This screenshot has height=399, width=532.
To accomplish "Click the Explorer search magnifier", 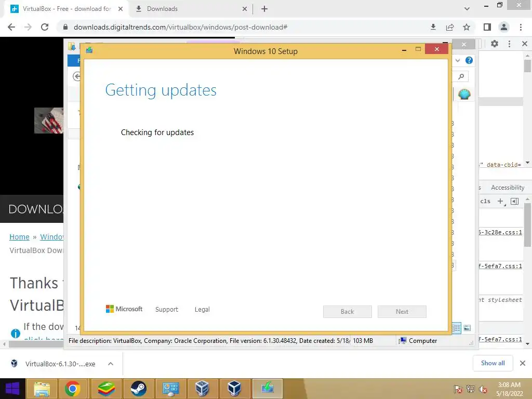I will [461, 76].
